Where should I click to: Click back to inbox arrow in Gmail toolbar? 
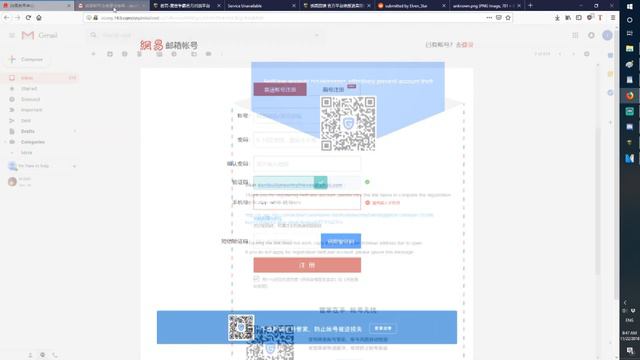(x=93, y=54)
